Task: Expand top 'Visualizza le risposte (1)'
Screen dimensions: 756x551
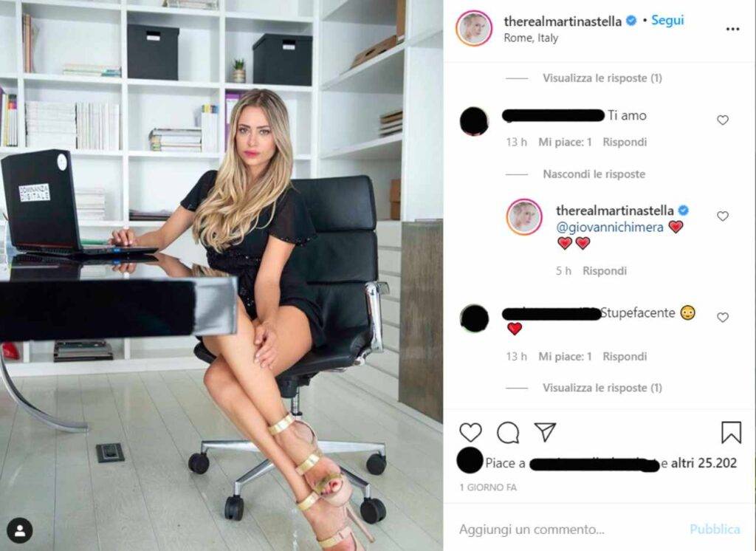Action: [x=602, y=78]
